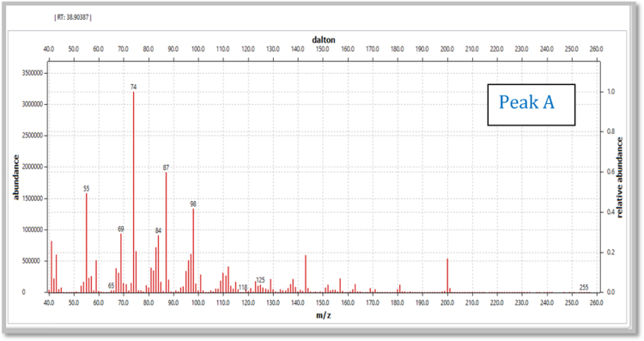Click the 0.2 relative abundance tick

point(611,253)
